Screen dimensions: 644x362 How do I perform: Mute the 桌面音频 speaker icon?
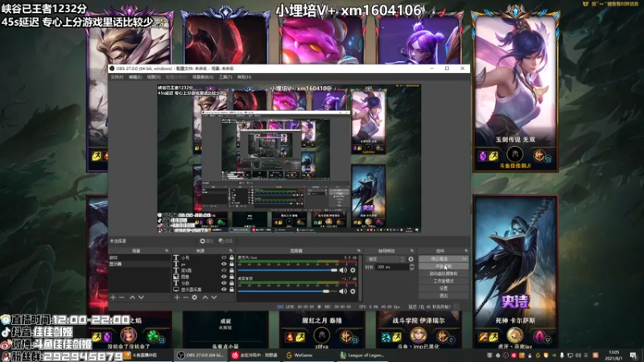tap(343, 291)
